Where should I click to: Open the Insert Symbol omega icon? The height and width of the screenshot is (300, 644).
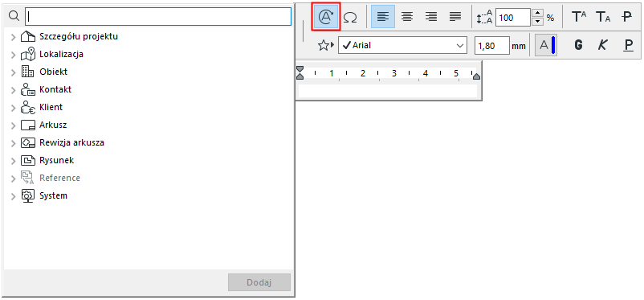pos(350,17)
